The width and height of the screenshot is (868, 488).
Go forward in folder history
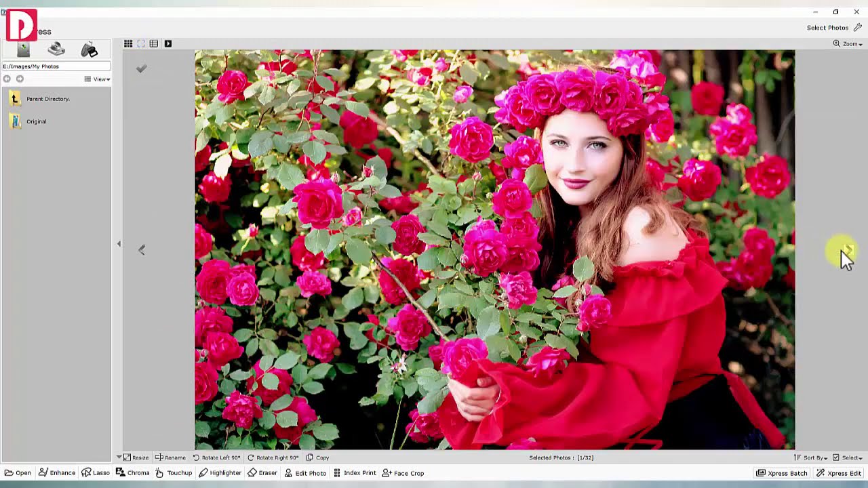coord(20,79)
